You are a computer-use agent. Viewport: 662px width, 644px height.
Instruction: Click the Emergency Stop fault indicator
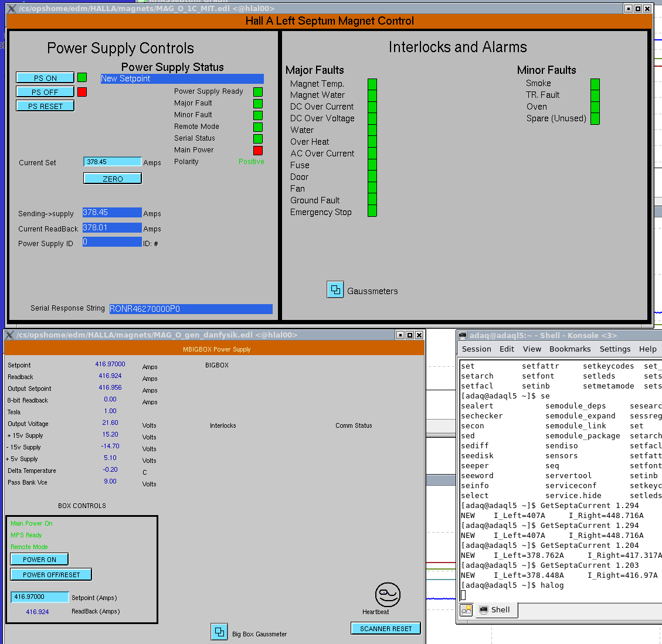[x=372, y=211]
